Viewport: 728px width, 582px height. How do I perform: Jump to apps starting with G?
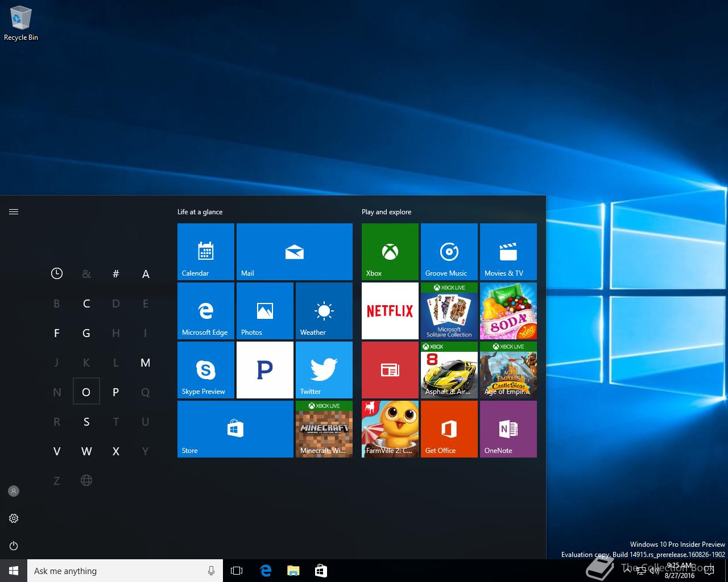(86, 333)
